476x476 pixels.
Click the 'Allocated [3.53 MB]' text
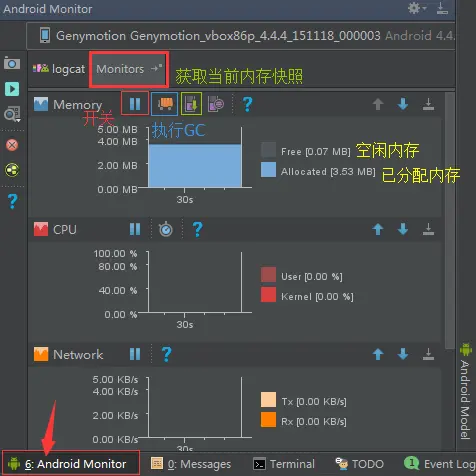coord(328,172)
